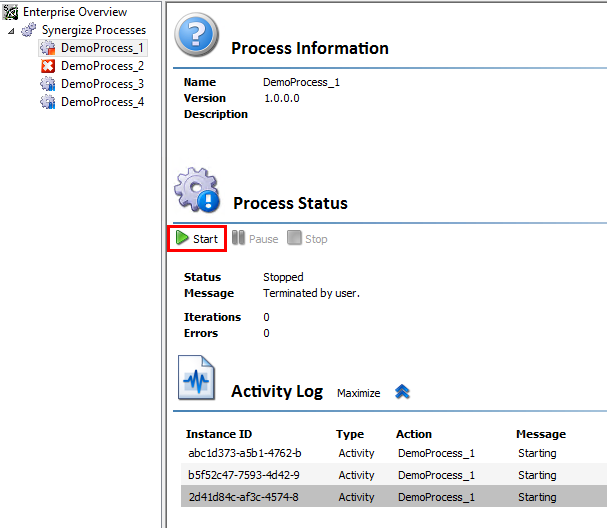Screen dimensions: 607x528
Task: Select DemoProcess_3 in the tree
Action: pyautogui.click(x=102, y=84)
